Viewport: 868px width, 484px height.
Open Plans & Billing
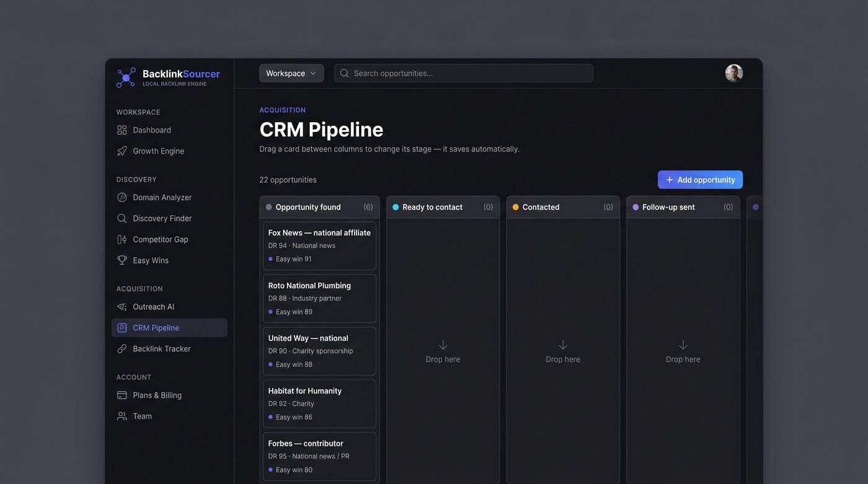(x=169, y=396)
